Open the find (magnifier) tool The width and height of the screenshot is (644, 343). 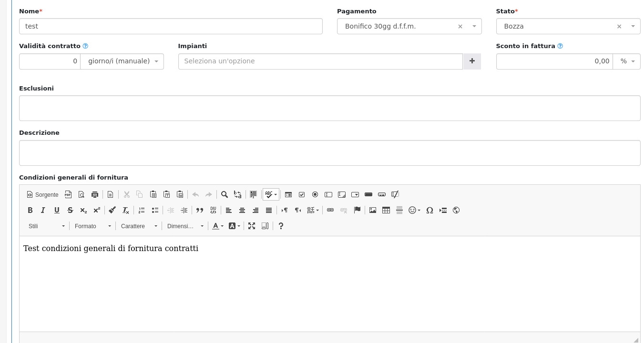tap(225, 194)
